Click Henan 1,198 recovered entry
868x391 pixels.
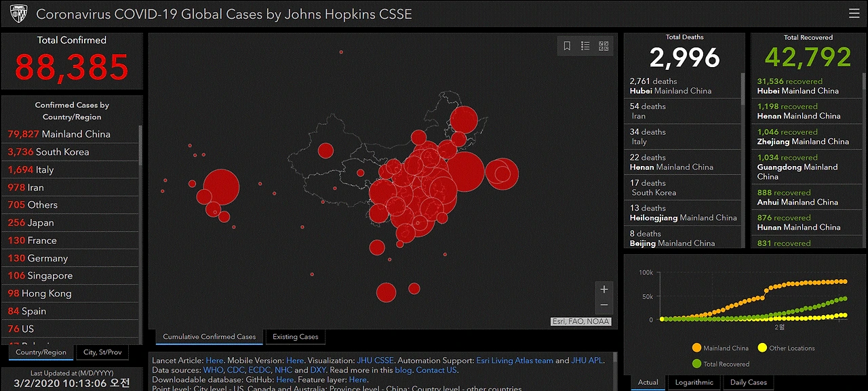[x=807, y=111]
